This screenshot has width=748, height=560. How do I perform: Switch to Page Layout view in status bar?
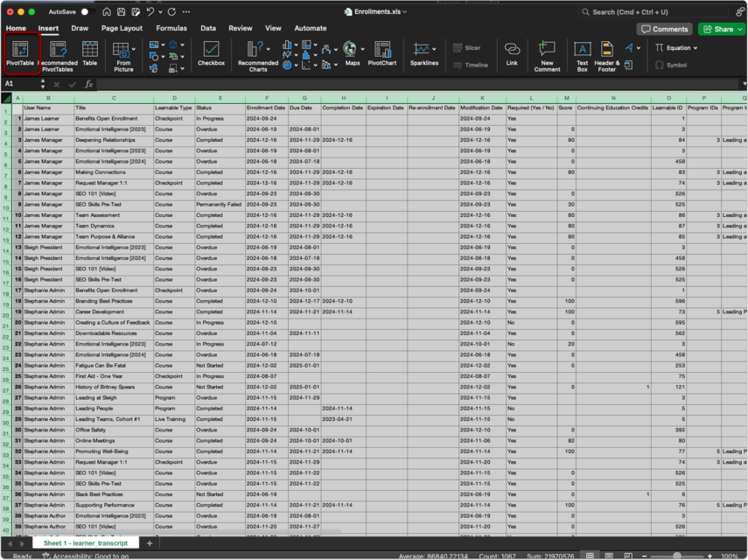609,556
